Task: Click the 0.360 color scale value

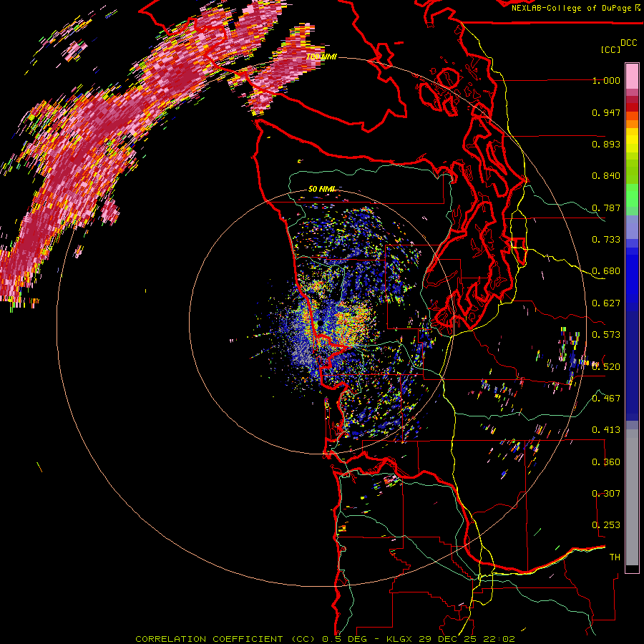Action: click(x=606, y=462)
